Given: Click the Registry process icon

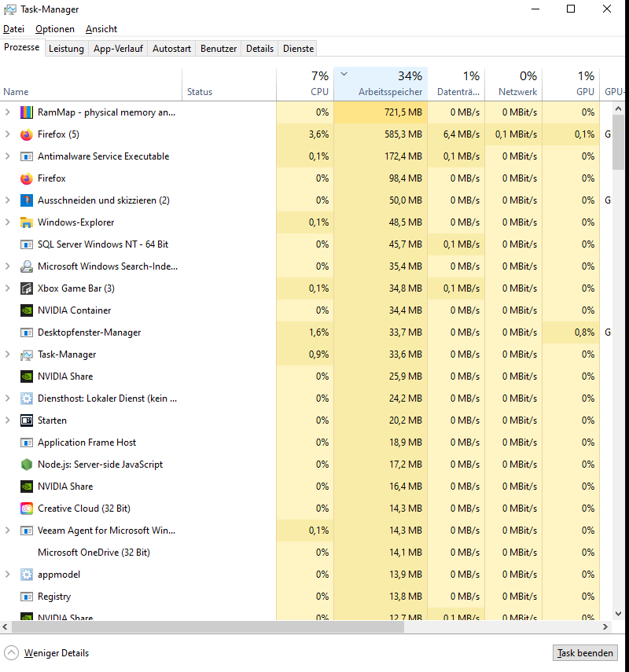Looking at the screenshot, I should pyautogui.click(x=27, y=597).
